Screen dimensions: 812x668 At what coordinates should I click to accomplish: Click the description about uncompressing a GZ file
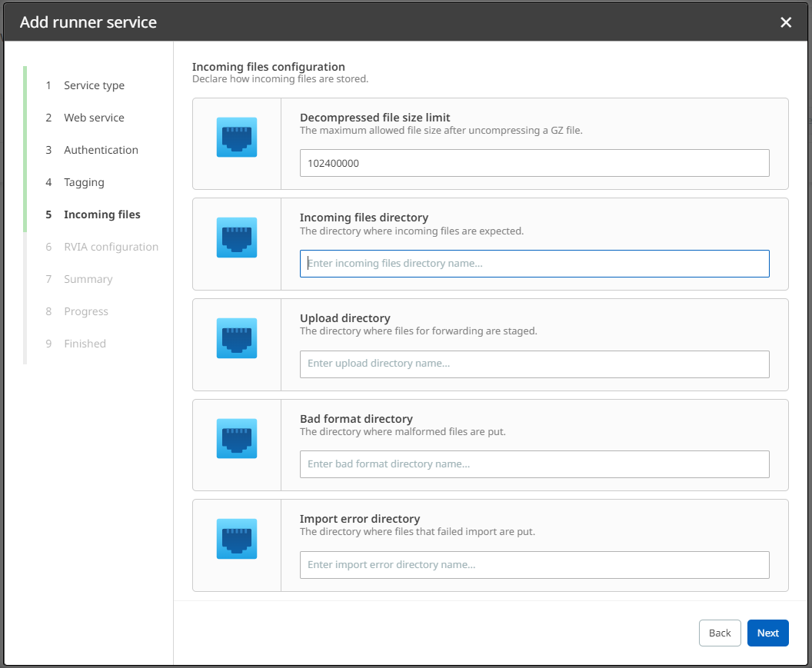click(441, 131)
